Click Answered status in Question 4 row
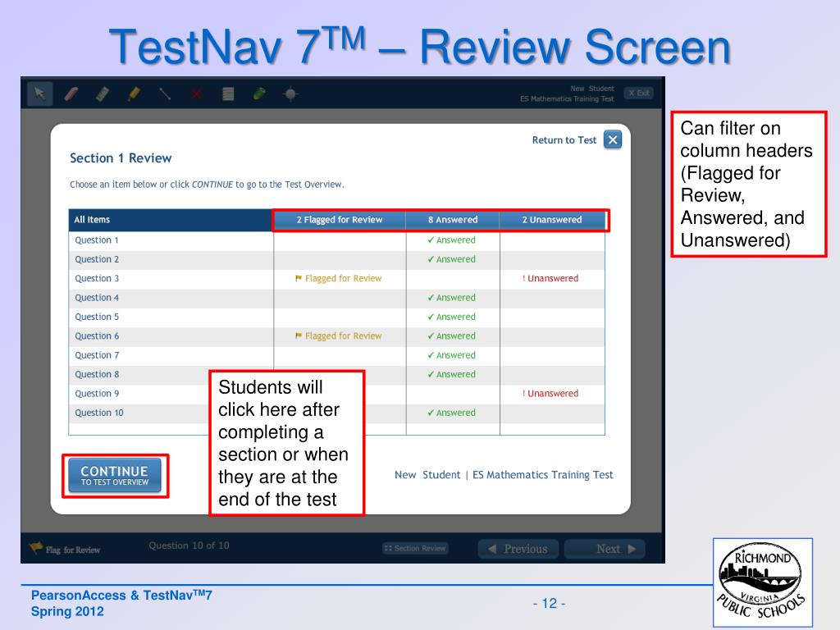This screenshot has width=840, height=630. click(x=452, y=298)
